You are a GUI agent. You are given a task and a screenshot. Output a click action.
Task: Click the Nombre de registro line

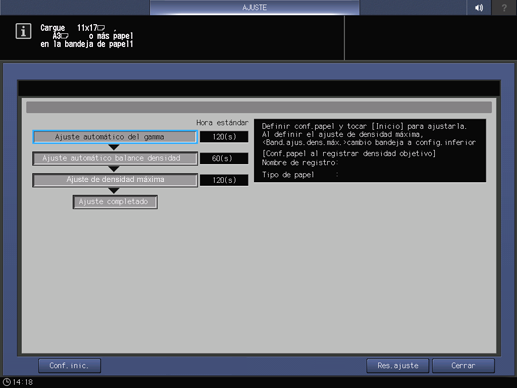click(x=300, y=163)
